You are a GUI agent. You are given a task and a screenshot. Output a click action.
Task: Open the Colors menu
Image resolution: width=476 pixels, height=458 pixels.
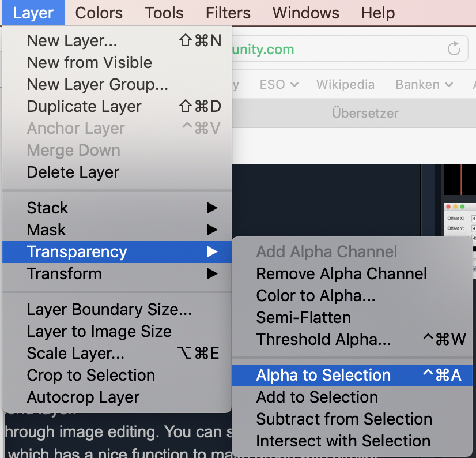tap(99, 13)
